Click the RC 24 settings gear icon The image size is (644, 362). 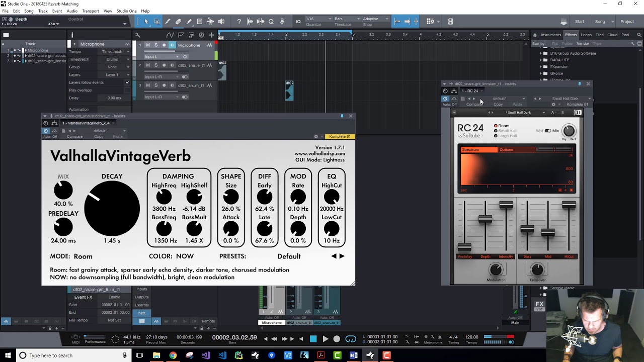tap(553, 105)
